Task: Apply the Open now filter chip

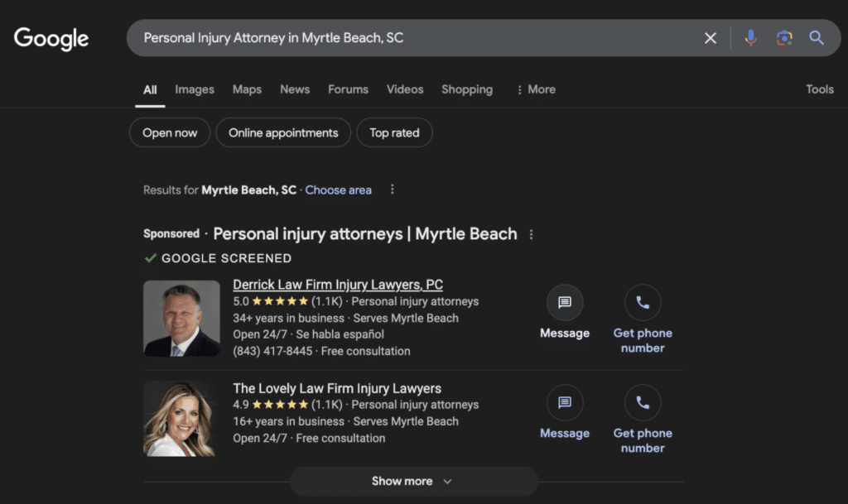Action: click(x=170, y=132)
